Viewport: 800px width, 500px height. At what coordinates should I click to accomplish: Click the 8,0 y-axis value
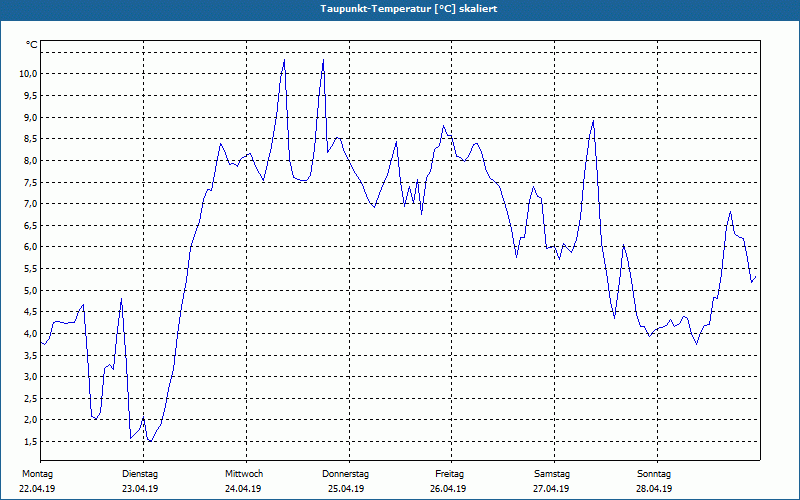click(x=30, y=161)
